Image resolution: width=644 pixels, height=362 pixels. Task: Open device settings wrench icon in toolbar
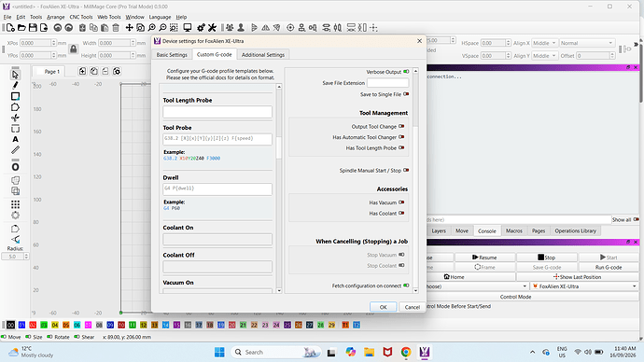click(212, 28)
